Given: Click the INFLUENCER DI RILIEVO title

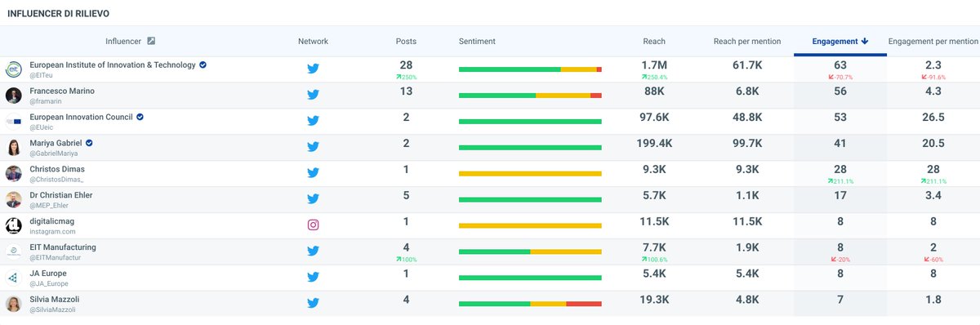Looking at the screenshot, I should coord(58,14).
